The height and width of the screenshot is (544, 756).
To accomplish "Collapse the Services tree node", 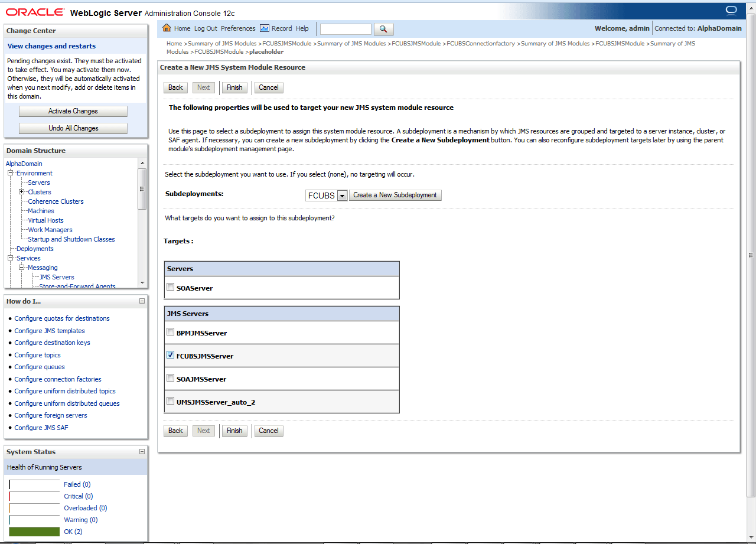I will pos(10,258).
